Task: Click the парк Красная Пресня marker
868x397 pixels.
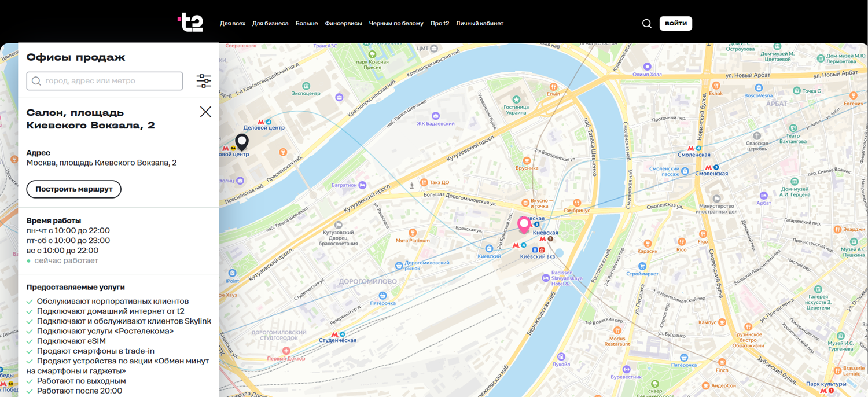Action: [x=372, y=54]
